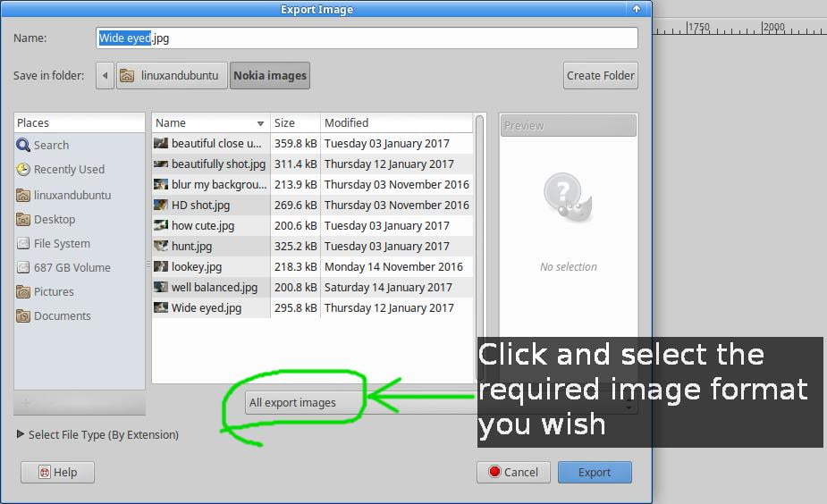Click the red Cancel icon
827x504 pixels.
point(494,471)
